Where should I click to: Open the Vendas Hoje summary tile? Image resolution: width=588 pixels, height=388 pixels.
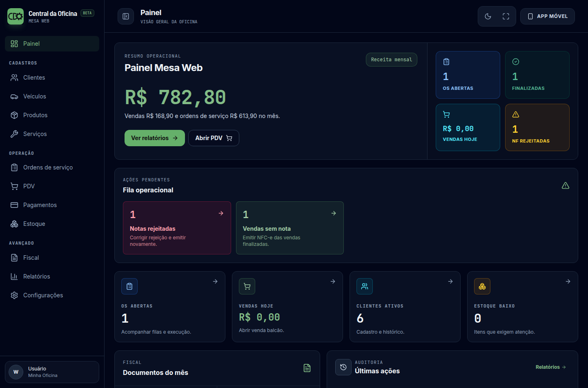(468, 127)
